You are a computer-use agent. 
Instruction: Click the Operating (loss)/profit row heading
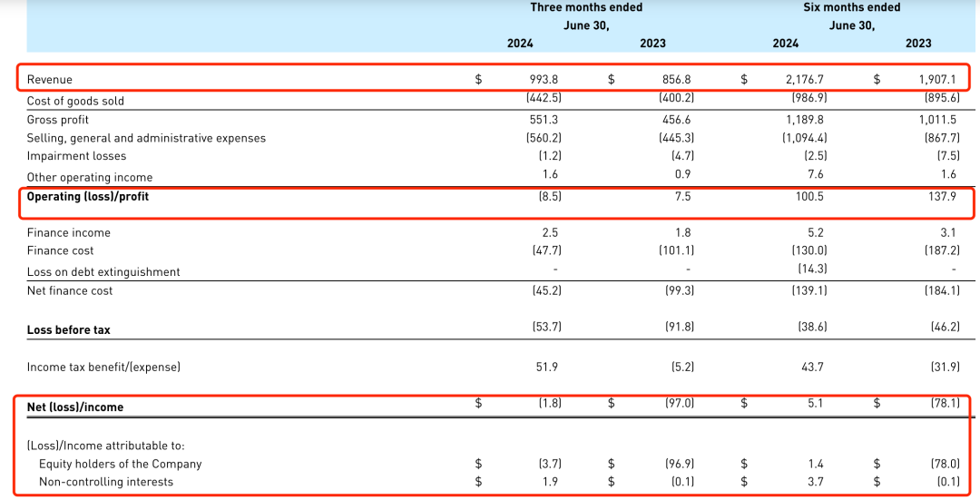coord(88,196)
